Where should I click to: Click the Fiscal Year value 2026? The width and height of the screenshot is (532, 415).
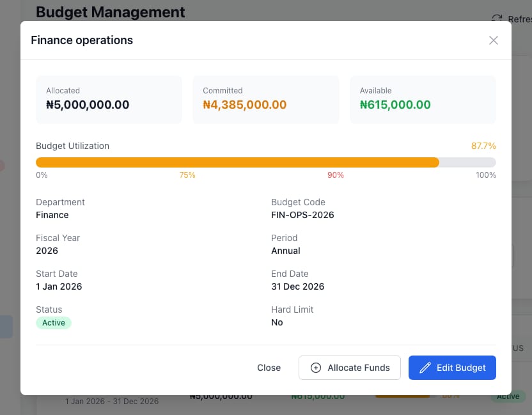coord(47,251)
